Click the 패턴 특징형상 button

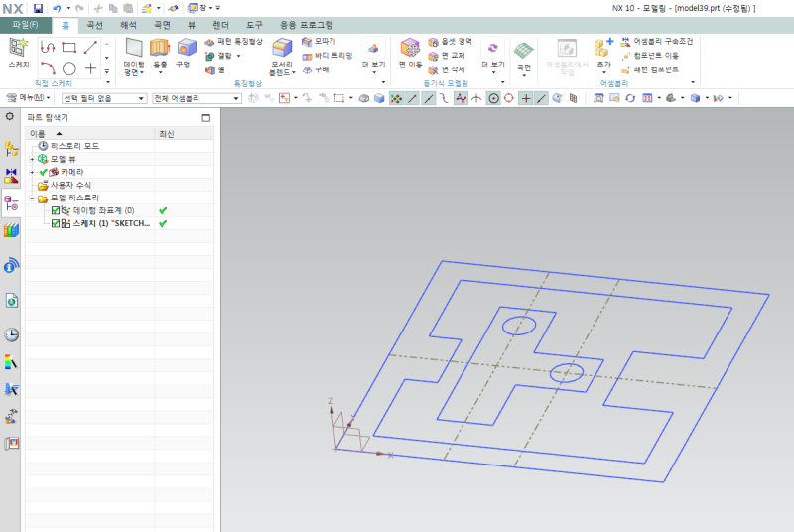pyautogui.click(x=234, y=42)
